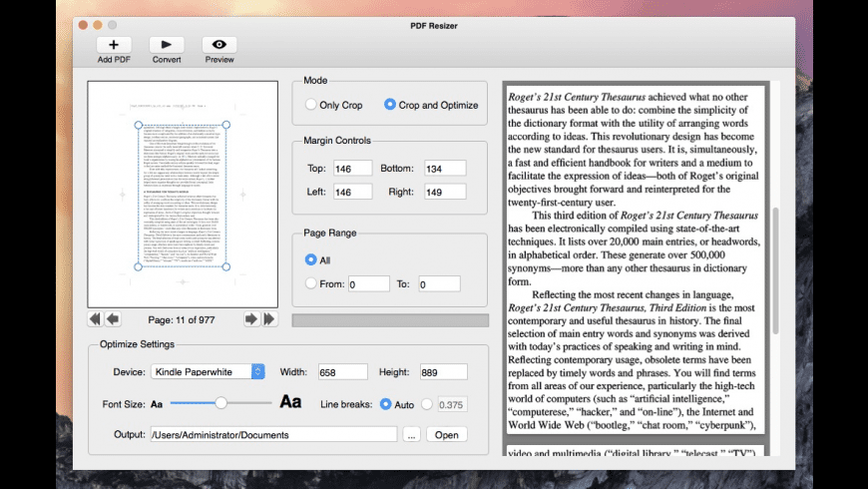
Task: Open the Device dropdown Kindle Paperwhite
Action: click(x=208, y=371)
